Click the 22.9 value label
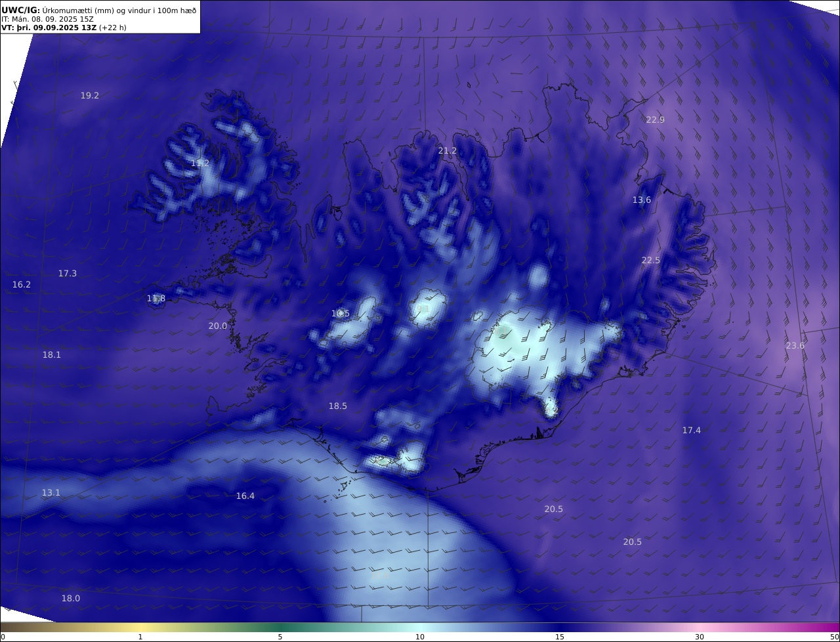 (656, 120)
